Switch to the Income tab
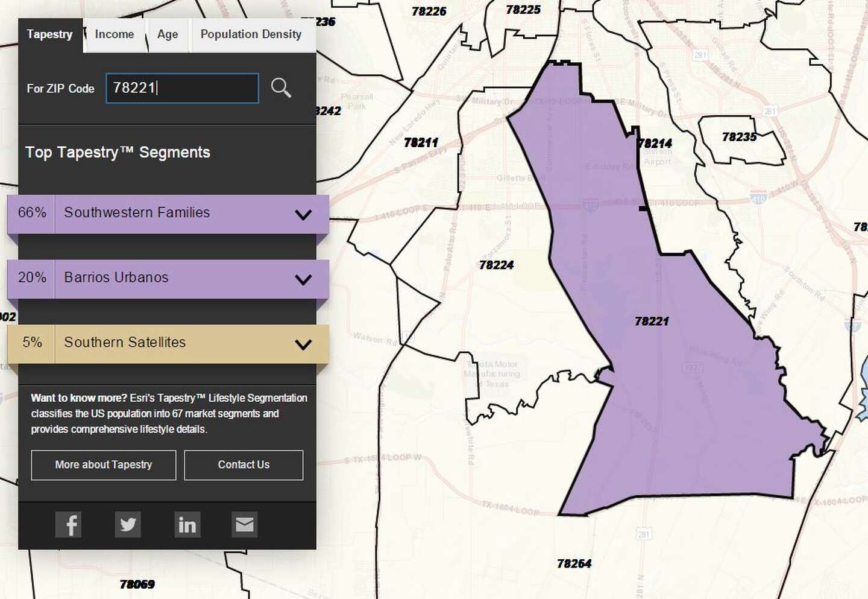This screenshot has width=868, height=599. pyautogui.click(x=115, y=34)
